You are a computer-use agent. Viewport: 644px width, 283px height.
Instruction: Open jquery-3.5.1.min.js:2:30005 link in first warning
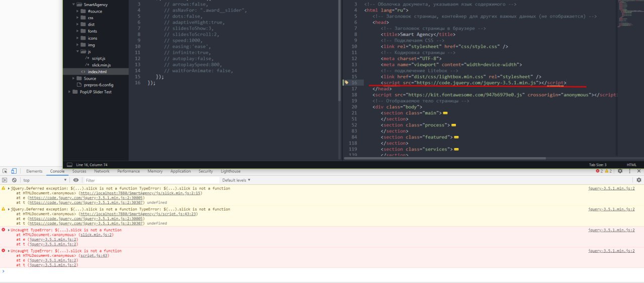pyautogui.click(x=87, y=197)
